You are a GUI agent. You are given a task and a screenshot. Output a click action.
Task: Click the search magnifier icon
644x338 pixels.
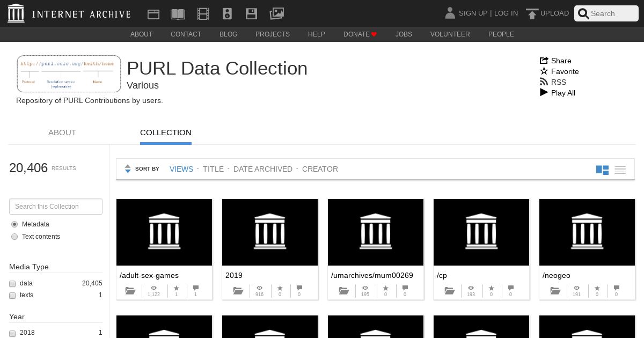[583, 14]
